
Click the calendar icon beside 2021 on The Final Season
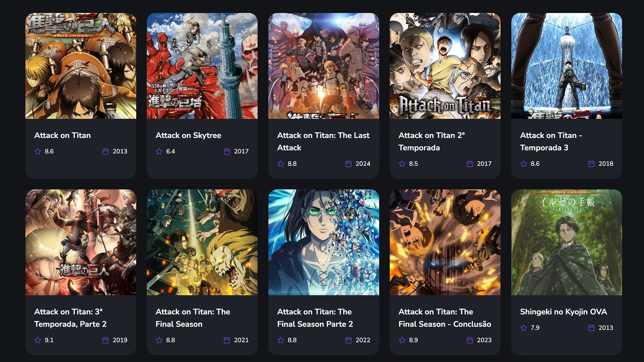click(227, 340)
